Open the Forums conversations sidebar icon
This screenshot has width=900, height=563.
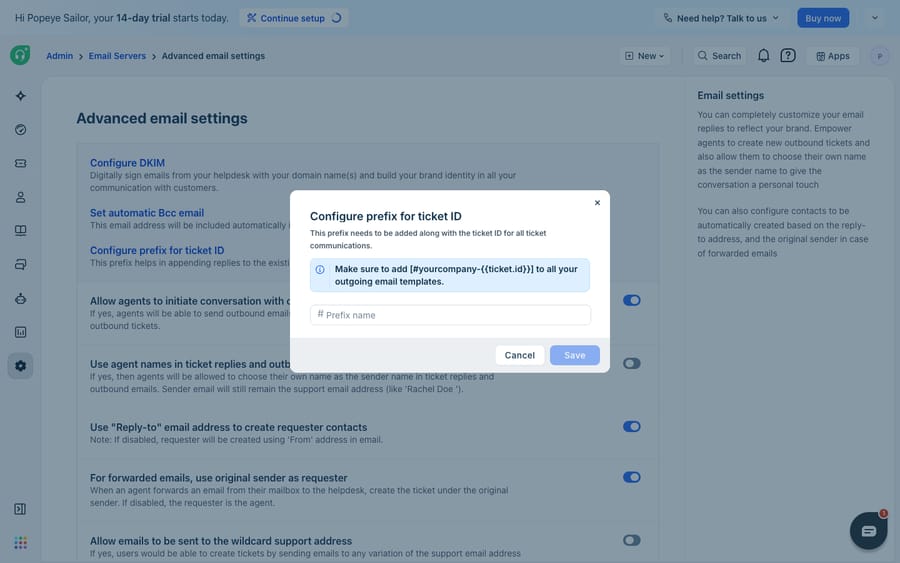coord(21,265)
